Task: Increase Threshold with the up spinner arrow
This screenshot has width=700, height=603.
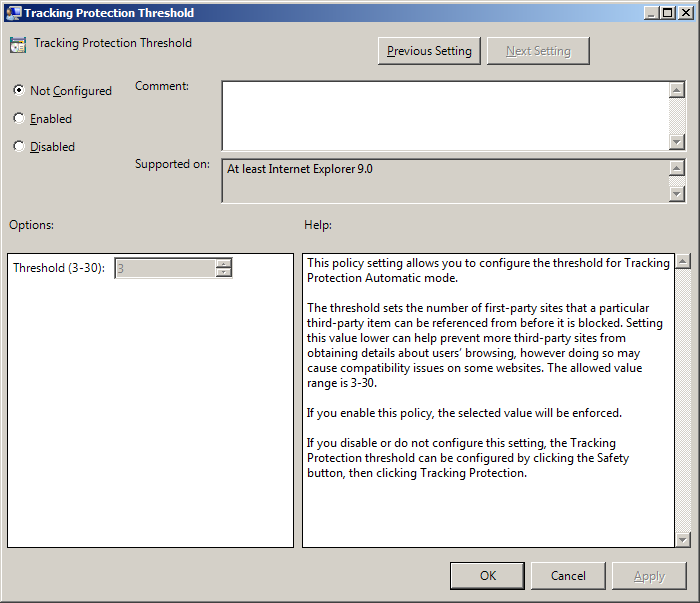Action: [x=224, y=264]
